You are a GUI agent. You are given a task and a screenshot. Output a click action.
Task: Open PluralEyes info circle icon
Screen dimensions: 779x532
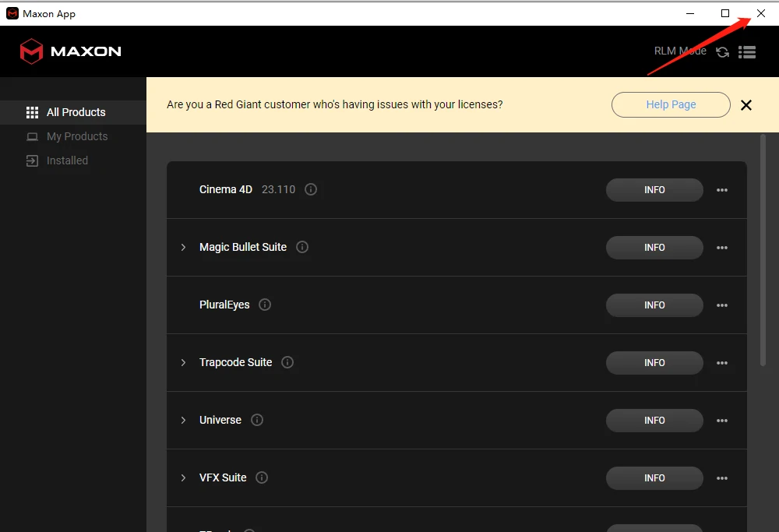pyautogui.click(x=265, y=305)
